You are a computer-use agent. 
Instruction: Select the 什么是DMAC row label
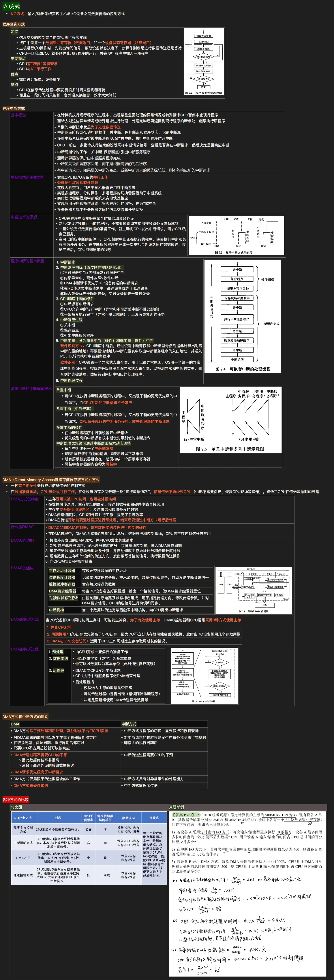click(22, 527)
